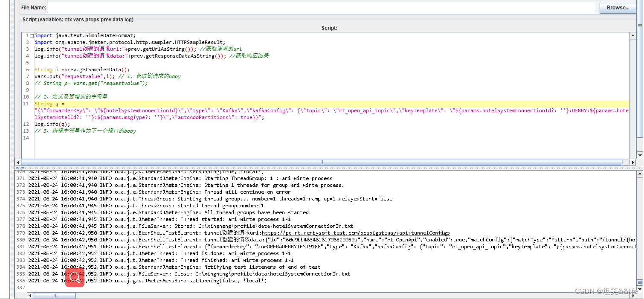Screen dimensions: 644x299
Task: Click code line 'log.info(q);'
Action: [x=52, y=124]
